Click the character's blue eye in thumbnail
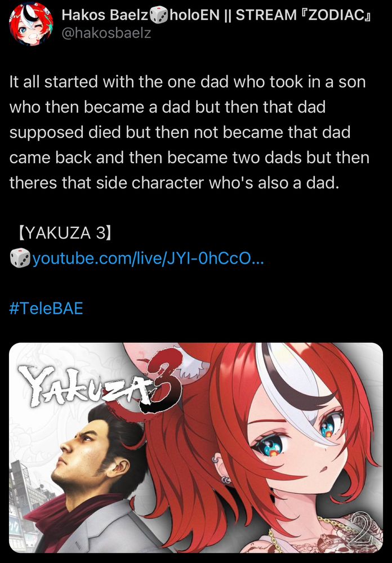This screenshot has width=392, height=563. (269, 445)
